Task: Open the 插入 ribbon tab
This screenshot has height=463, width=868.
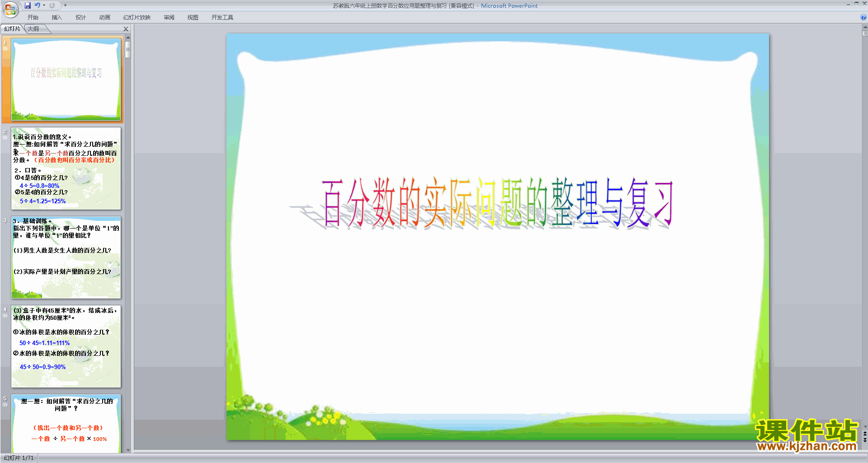Action: (x=57, y=18)
